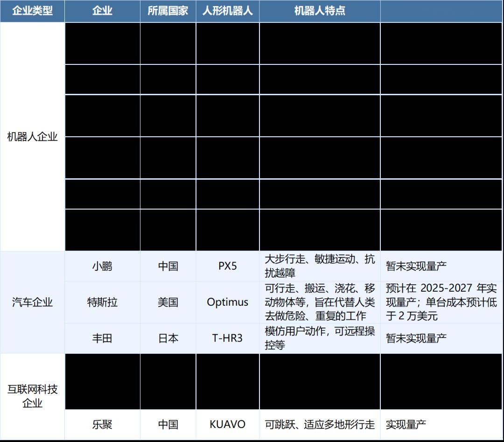The width and height of the screenshot is (504, 442).
Task: Click the 丰田 company cell
Action: pos(102,338)
